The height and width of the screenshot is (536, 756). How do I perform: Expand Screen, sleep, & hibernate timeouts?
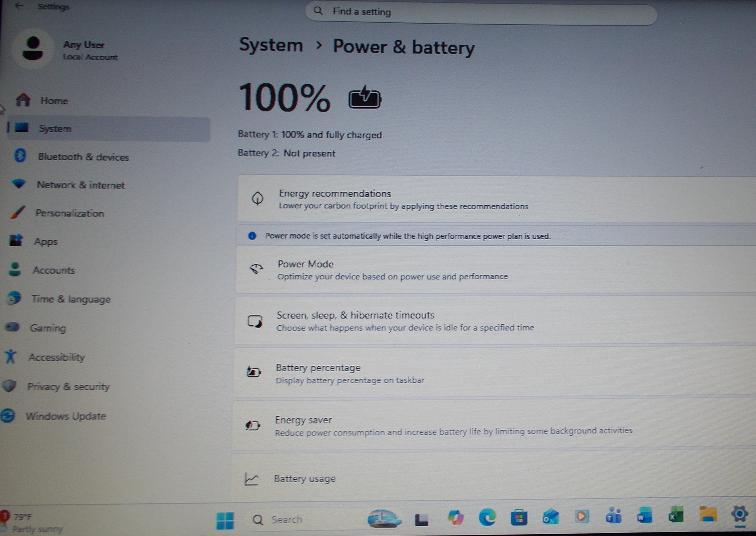click(495, 321)
